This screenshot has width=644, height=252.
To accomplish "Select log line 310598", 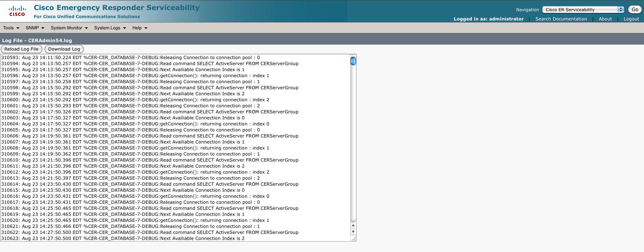I will [150, 88].
